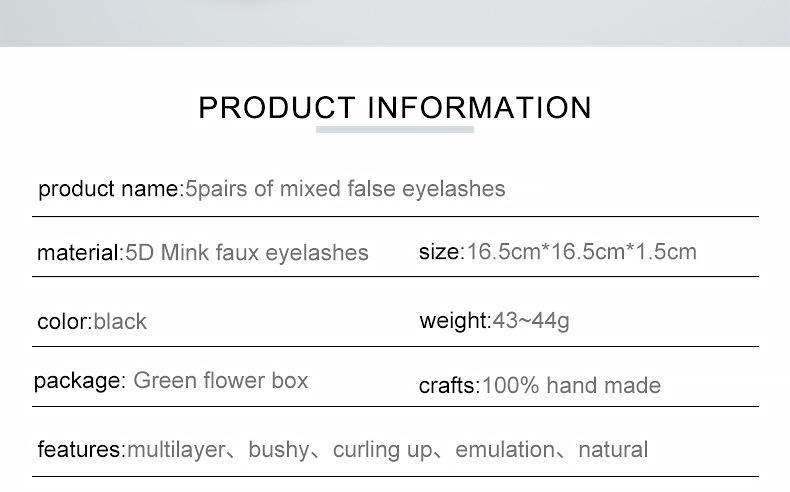Click the "Green flower box" text
This screenshot has width=790, height=492.
221,381
